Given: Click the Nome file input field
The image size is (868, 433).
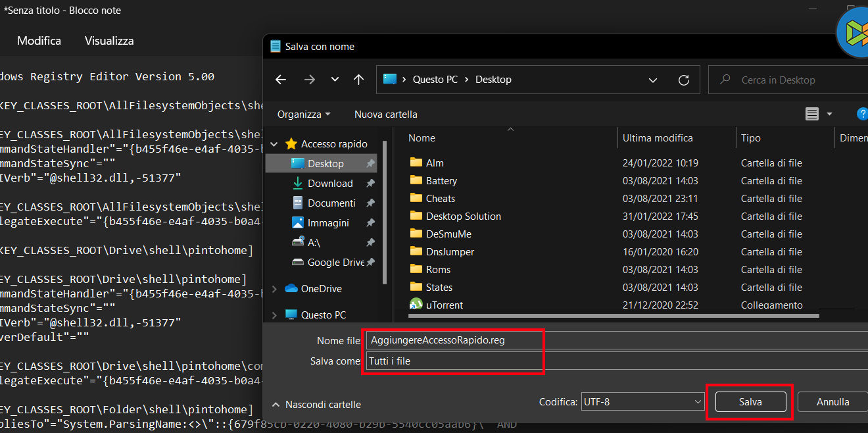Looking at the screenshot, I should [454, 340].
